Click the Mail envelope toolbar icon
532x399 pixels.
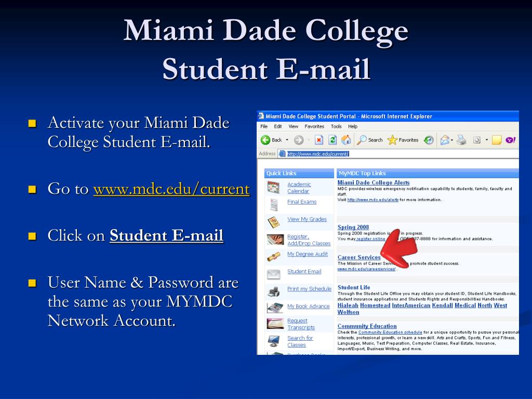pyautogui.click(x=445, y=140)
